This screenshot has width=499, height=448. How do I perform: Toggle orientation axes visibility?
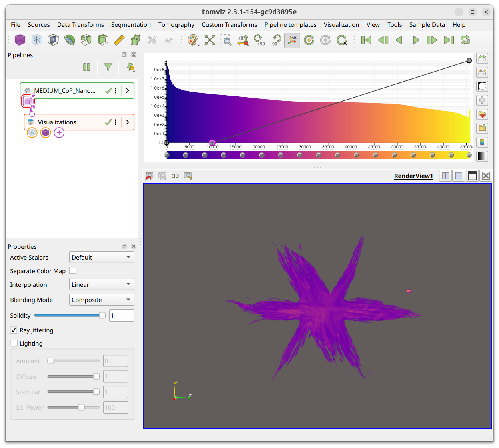pyautogui.click(x=292, y=40)
